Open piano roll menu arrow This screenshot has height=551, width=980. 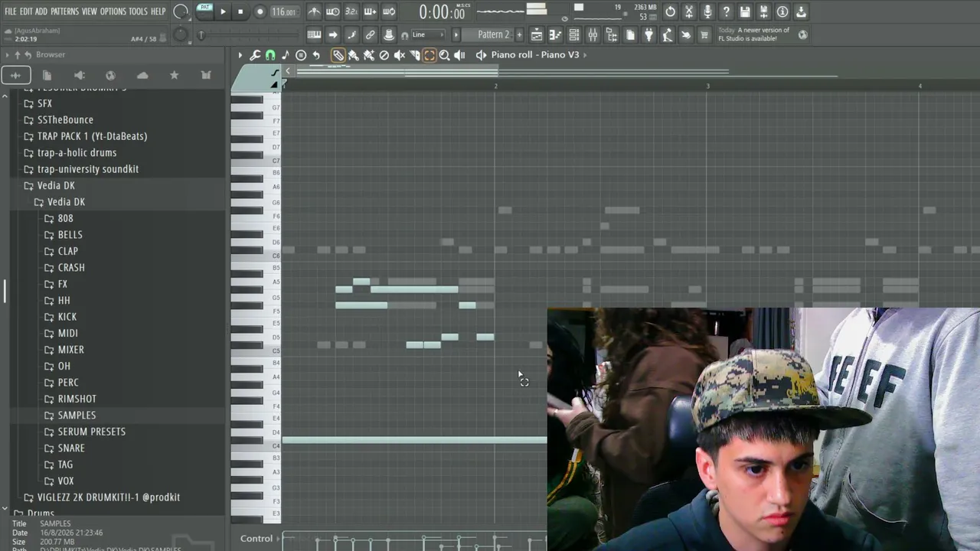coord(240,55)
